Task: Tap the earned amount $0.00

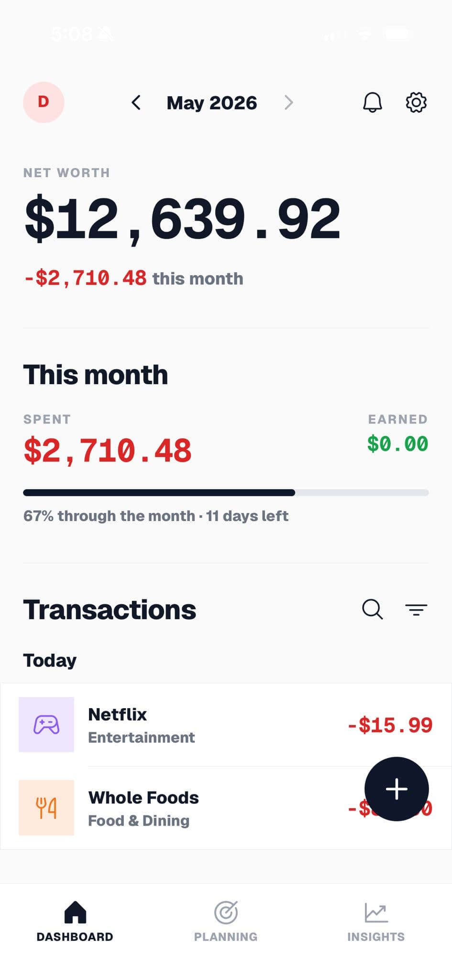Action: (397, 444)
